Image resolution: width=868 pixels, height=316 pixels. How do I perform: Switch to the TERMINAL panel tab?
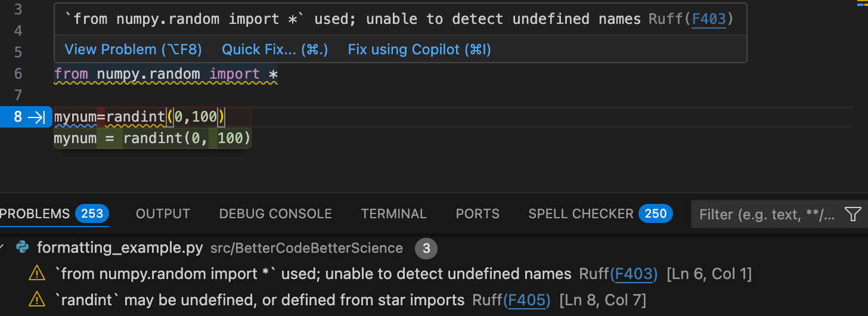[x=393, y=214]
